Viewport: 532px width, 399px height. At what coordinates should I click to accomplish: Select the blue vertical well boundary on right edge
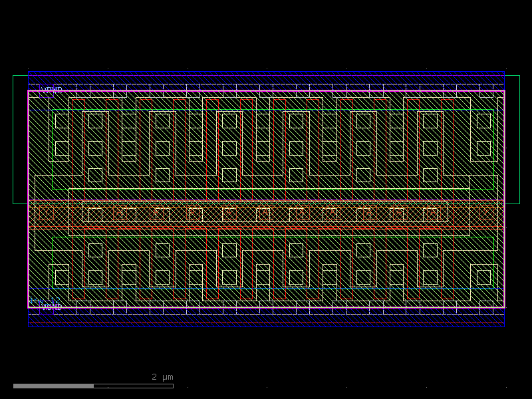503,199
